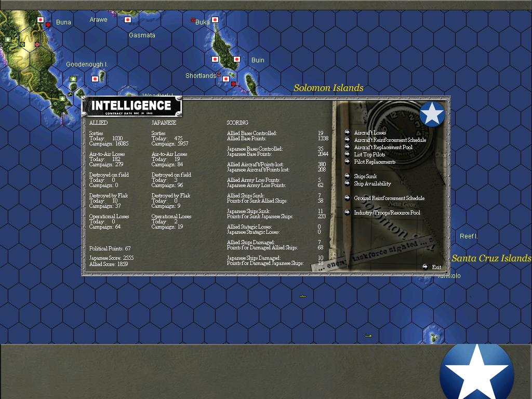Exit the Intelligence screen

tap(436, 267)
